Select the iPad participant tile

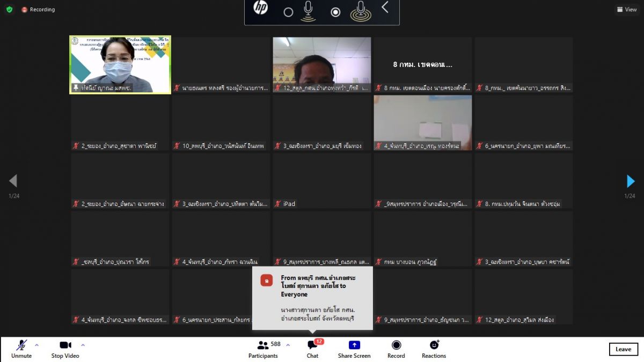click(322, 181)
